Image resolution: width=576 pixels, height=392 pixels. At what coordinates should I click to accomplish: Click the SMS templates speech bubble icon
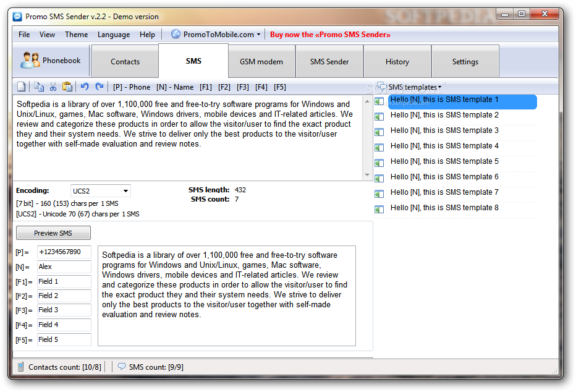[x=381, y=87]
